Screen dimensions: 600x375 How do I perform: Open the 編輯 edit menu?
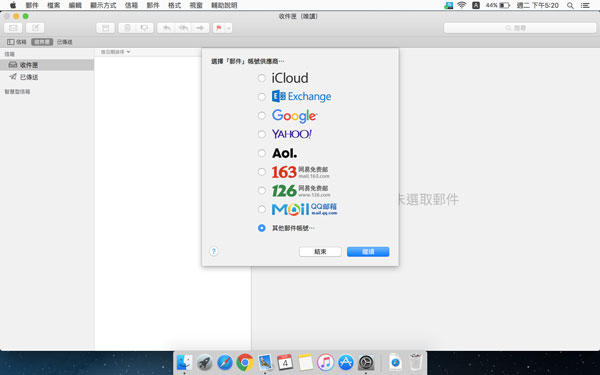[x=75, y=5]
